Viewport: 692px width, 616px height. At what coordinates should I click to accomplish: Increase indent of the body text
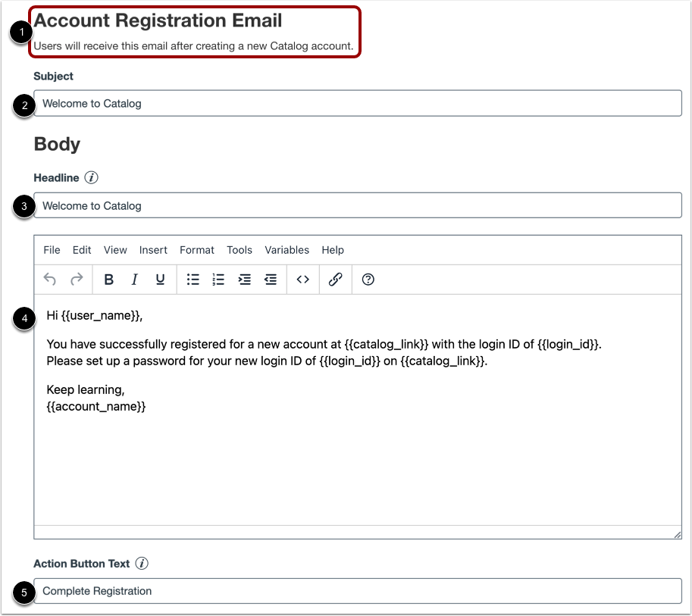tap(244, 280)
